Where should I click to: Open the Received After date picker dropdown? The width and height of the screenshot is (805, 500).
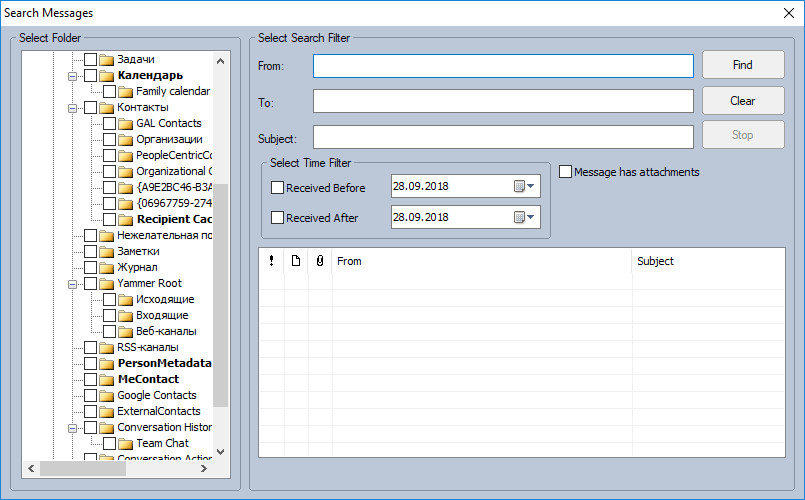click(x=525, y=217)
